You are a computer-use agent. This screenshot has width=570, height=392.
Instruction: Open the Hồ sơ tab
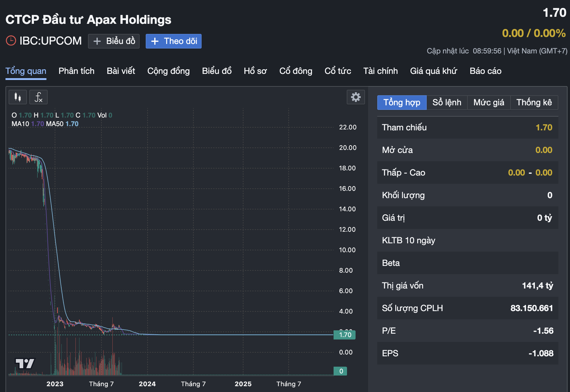point(255,71)
